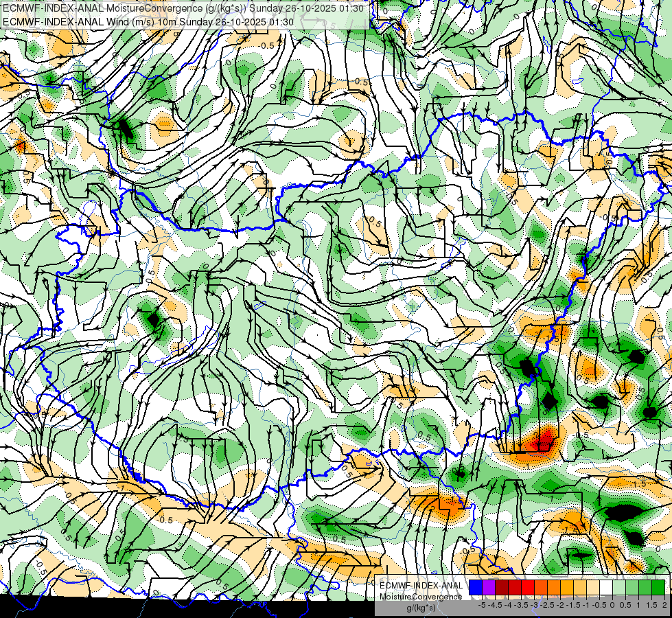This screenshot has height=618, width=672.
Task: Click the legend value 1.5
Action: [652, 605]
